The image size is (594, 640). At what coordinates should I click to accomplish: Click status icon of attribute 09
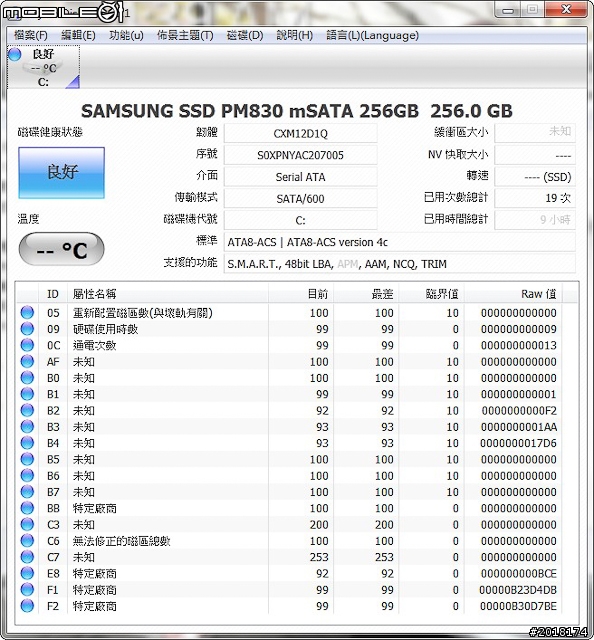pos(27,329)
